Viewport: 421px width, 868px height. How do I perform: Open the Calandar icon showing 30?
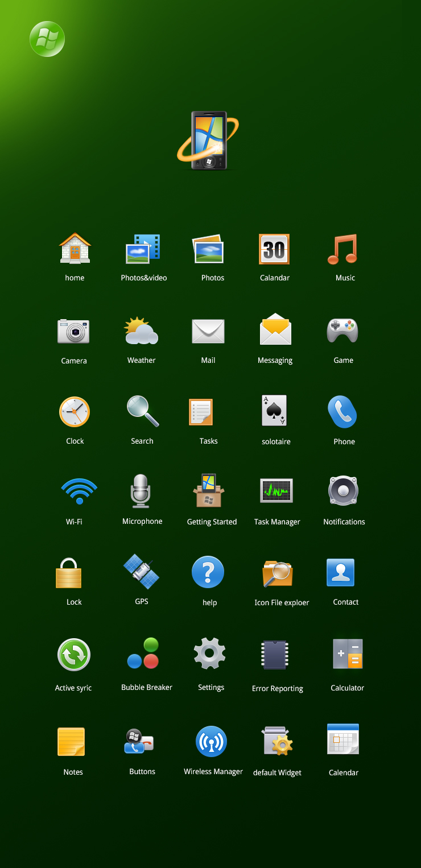tap(274, 249)
